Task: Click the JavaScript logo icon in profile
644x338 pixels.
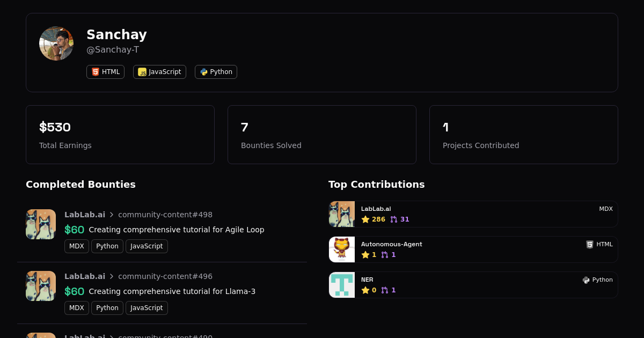Action: click(142, 72)
